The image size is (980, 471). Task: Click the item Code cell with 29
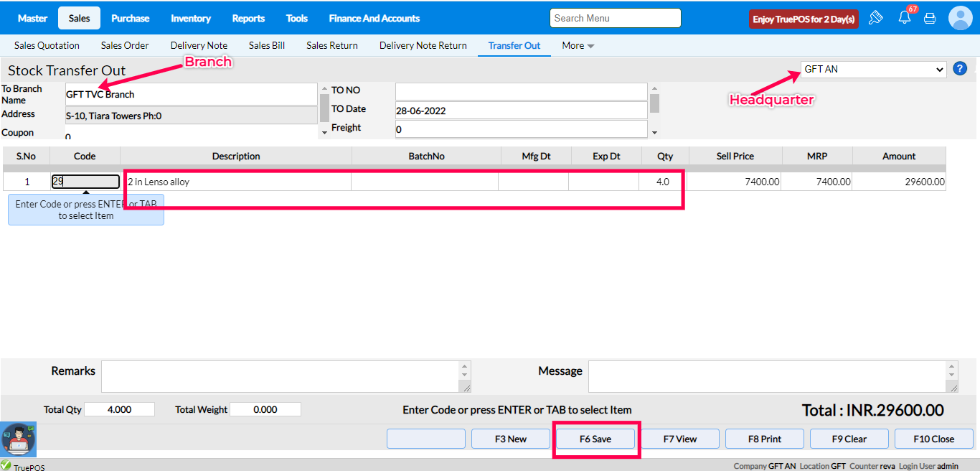coord(85,182)
